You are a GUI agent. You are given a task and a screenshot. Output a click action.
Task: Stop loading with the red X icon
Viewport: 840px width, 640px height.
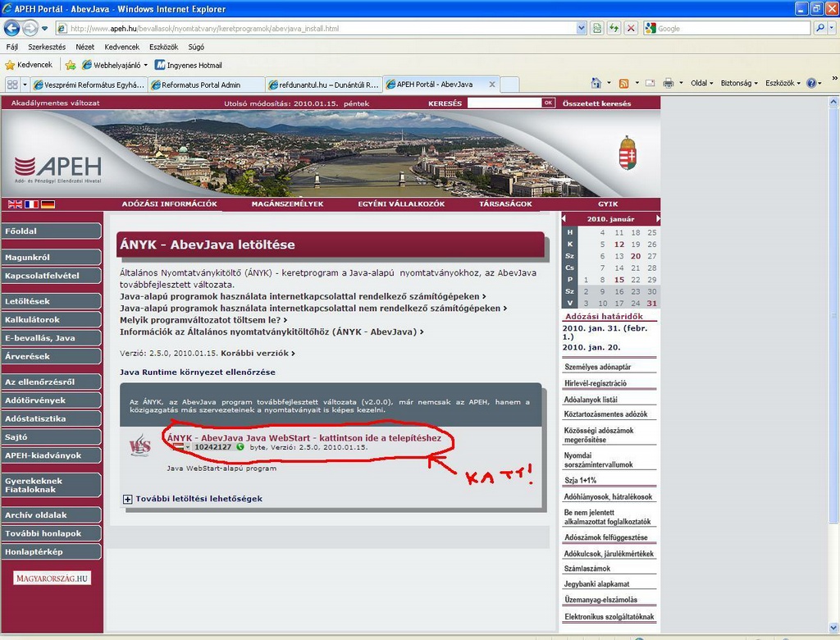pos(631,29)
